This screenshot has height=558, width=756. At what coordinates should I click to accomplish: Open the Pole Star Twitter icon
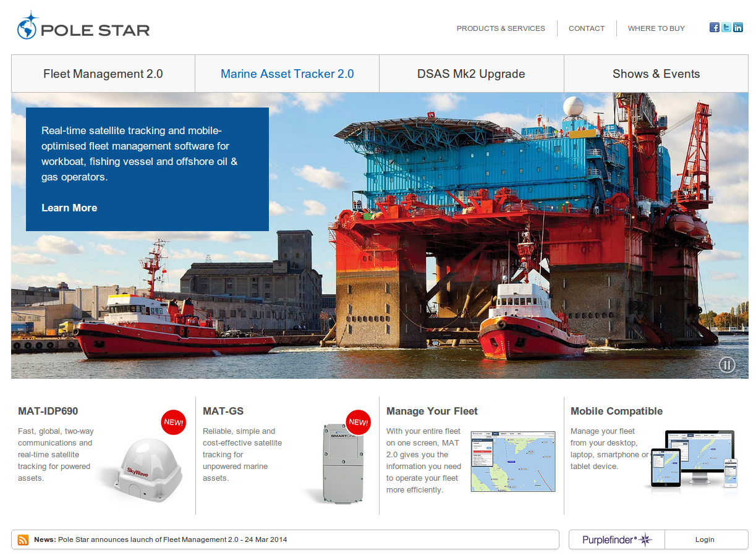click(726, 27)
